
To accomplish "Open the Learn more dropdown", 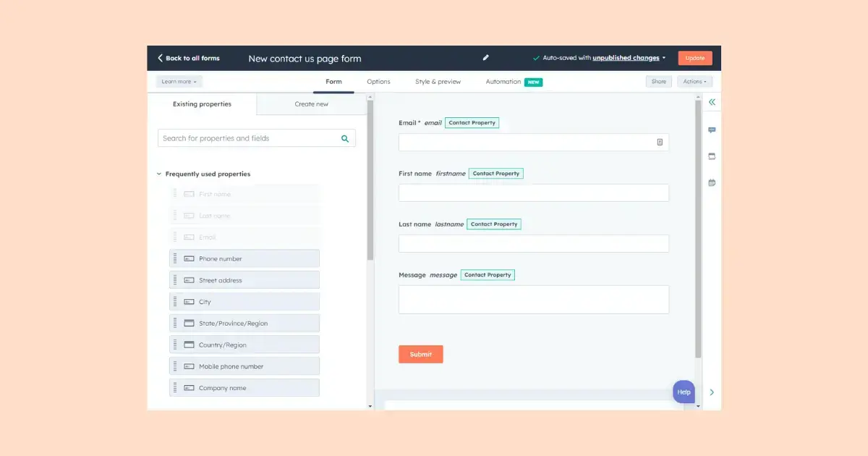I will tap(178, 81).
